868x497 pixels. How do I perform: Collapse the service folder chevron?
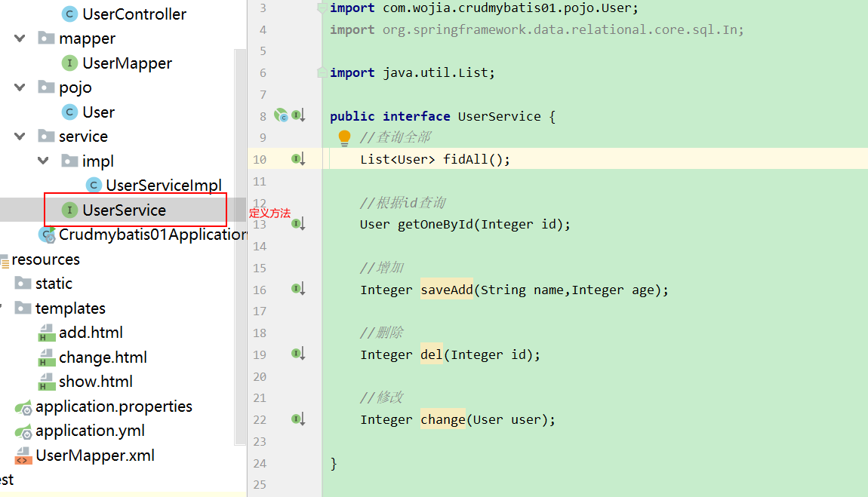point(20,136)
